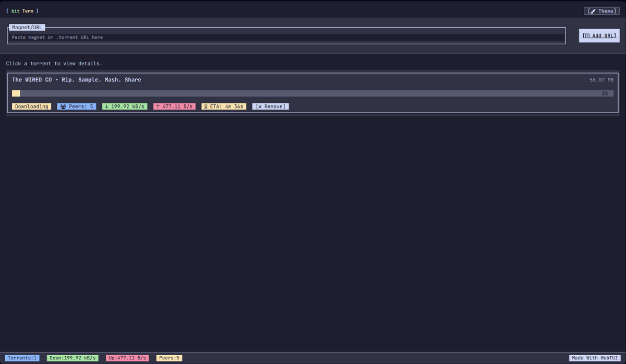The width and height of the screenshot is (626, 364).
Task: Click the bit Term app title
Action: 22,11
